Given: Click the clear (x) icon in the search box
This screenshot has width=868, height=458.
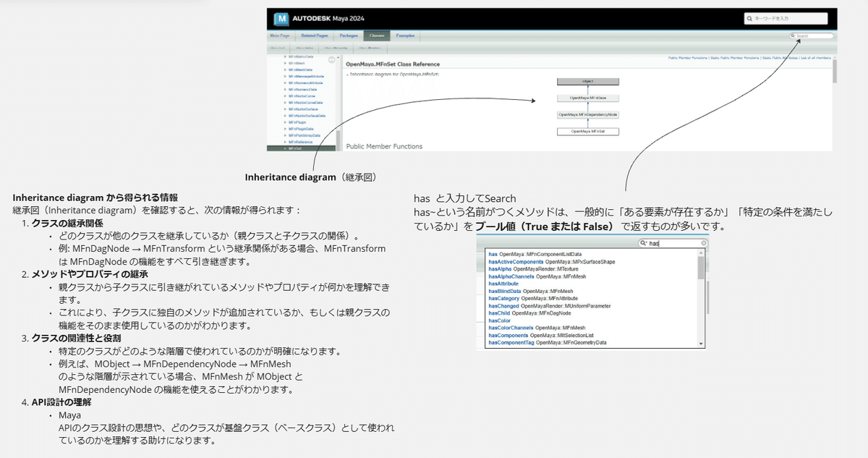Looking at the screenshot, I should [x=703, y=242].
